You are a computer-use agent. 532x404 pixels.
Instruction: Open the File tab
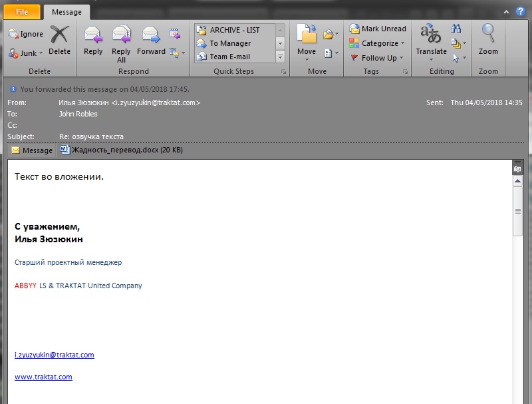[22, 12]
